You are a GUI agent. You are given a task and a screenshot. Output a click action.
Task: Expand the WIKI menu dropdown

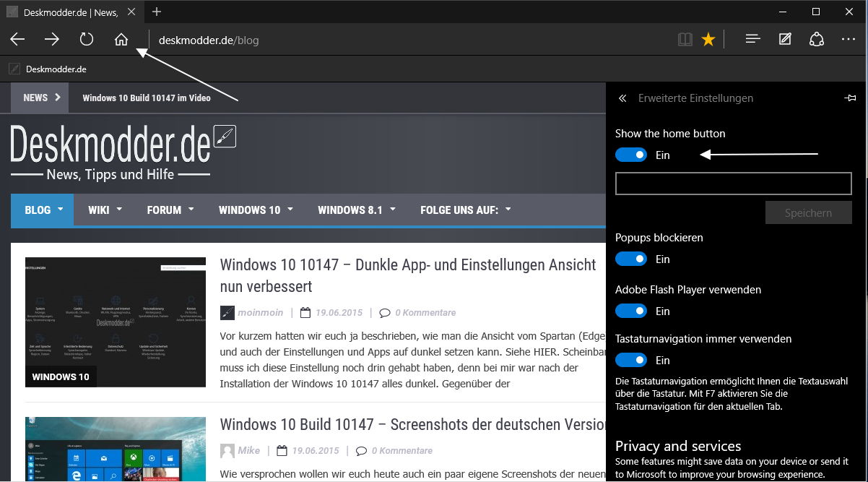point(105,210)
